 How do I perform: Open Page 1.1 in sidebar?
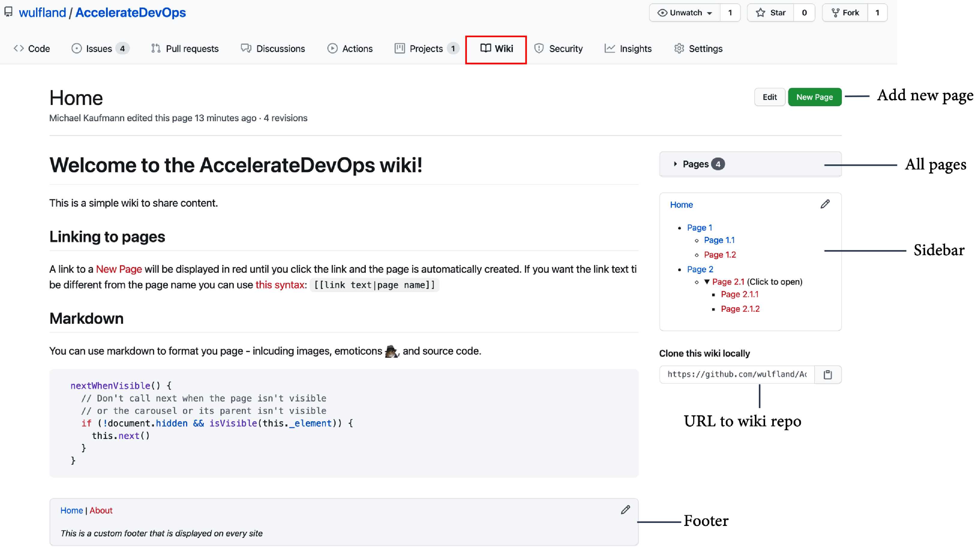(719, 240)
